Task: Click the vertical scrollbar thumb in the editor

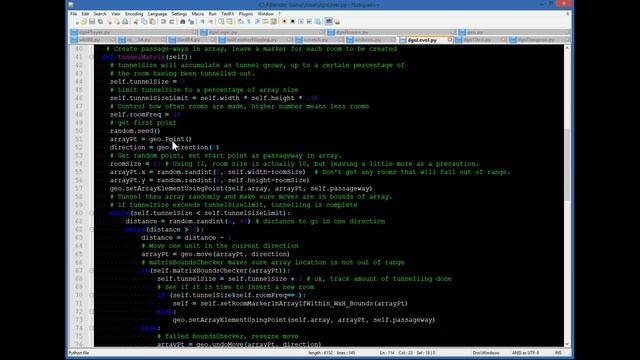Action: 567,164
